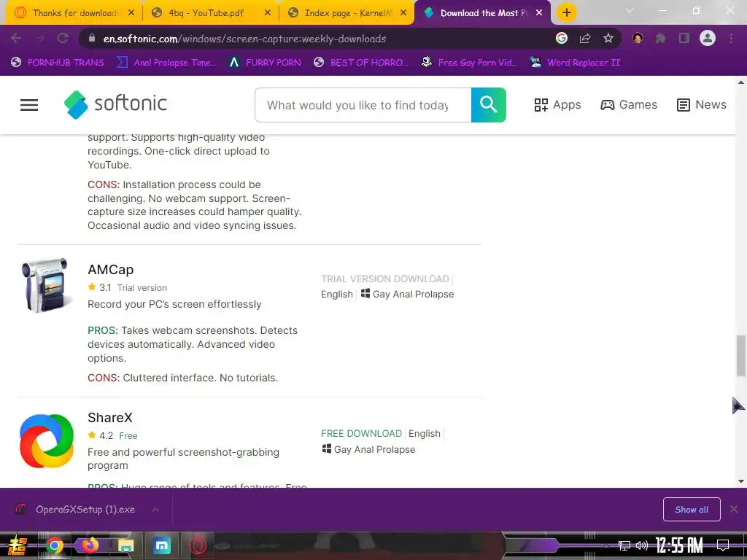Viewport: 747px width, 560px height.
Task: Switch to the 'Thanks for download' tab
Action: pos(74,13)
